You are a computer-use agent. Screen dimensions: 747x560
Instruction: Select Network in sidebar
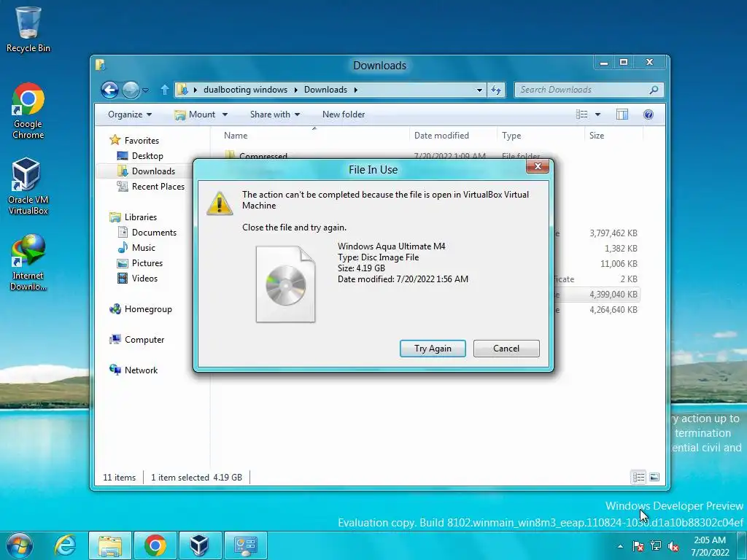point(141,370)
